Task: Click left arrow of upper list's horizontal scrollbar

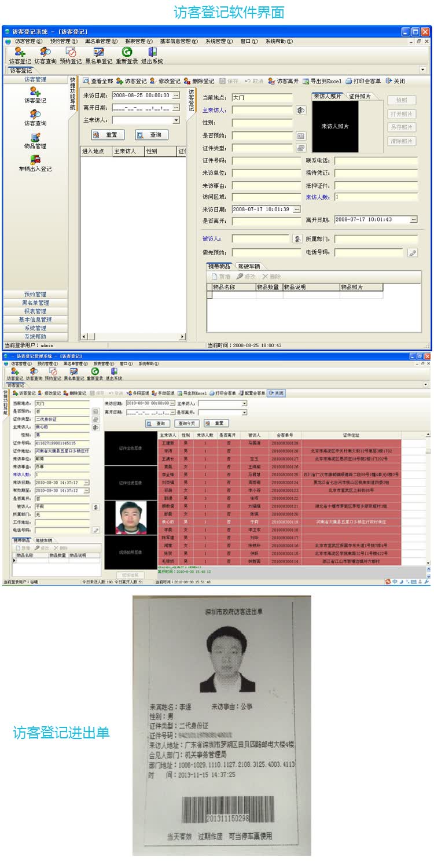Action: tap(83, 337)
